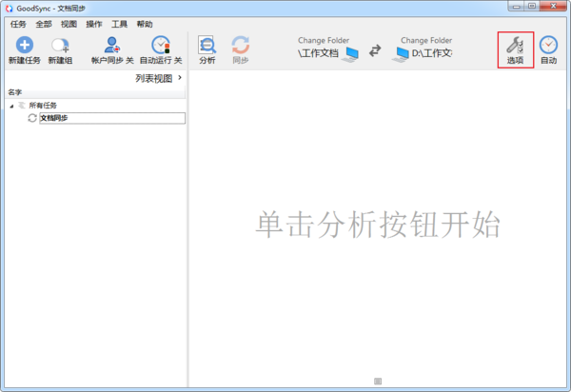Toggle 帐户同步 account sync
The width and height of the screenshot is (571, 392).
coord(112,45)
